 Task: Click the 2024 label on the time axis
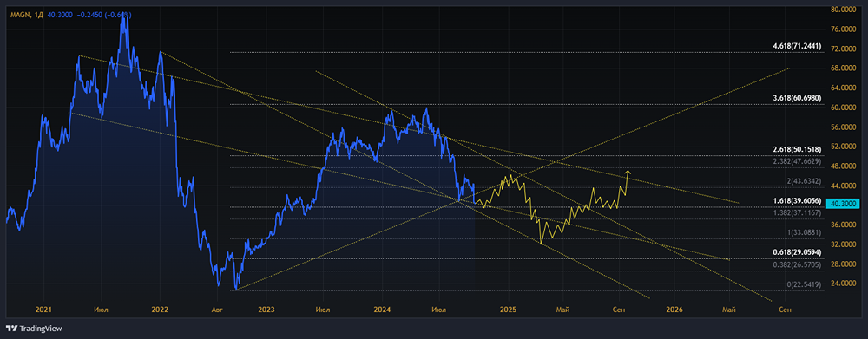click(381, 310)
